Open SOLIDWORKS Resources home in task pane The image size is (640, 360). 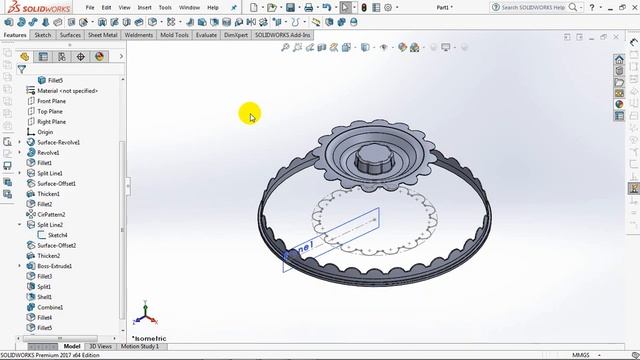[x=619, y=60]
